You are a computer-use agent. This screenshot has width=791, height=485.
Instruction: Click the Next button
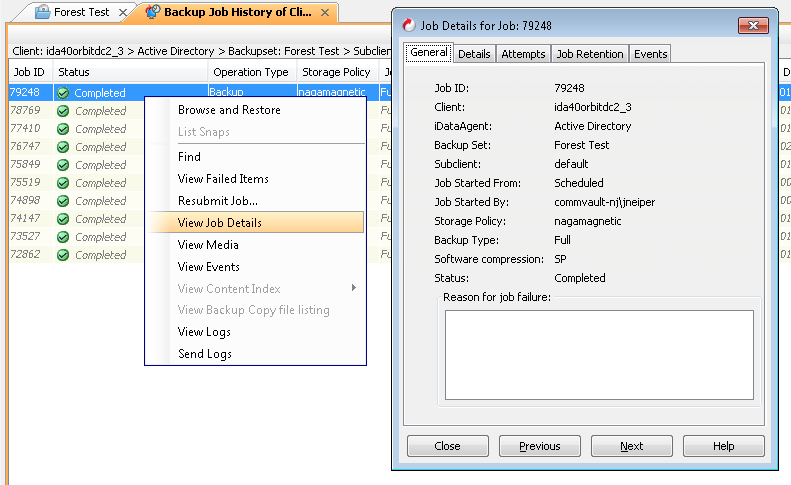[631, 446]
